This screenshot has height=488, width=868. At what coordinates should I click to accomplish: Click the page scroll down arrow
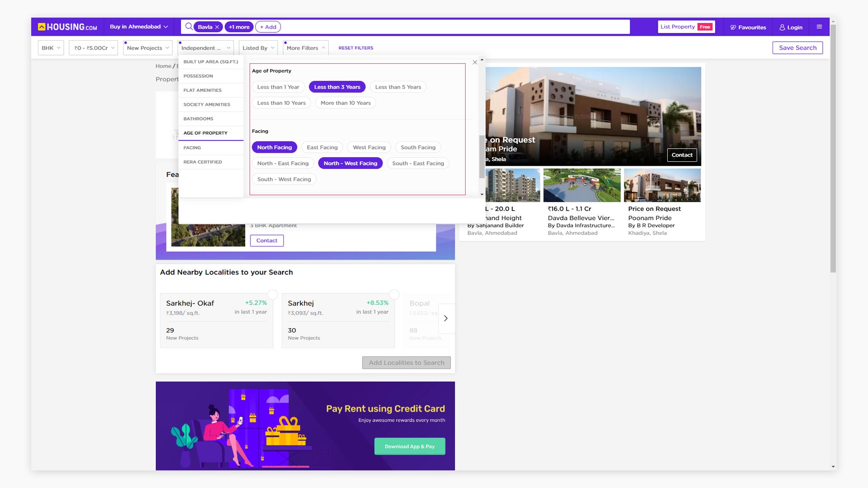click(833, 466)
